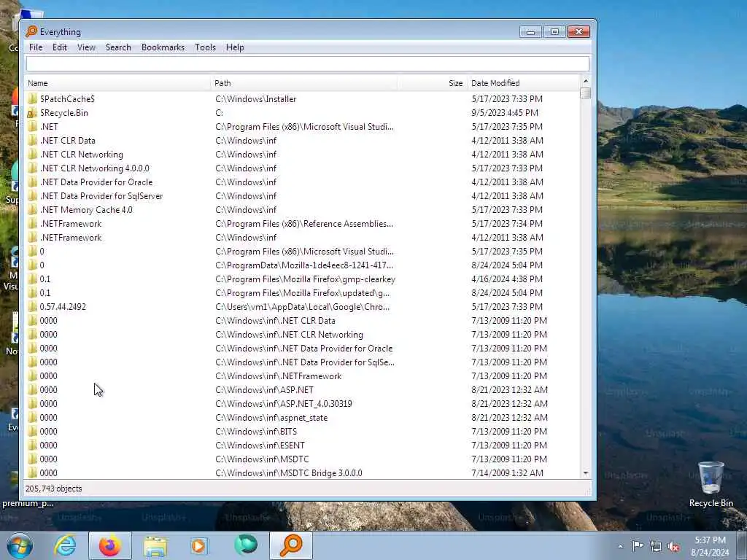Open Firefox from the taskbar
This screenshot has width=747, height=560.
[x=109, y=545]
